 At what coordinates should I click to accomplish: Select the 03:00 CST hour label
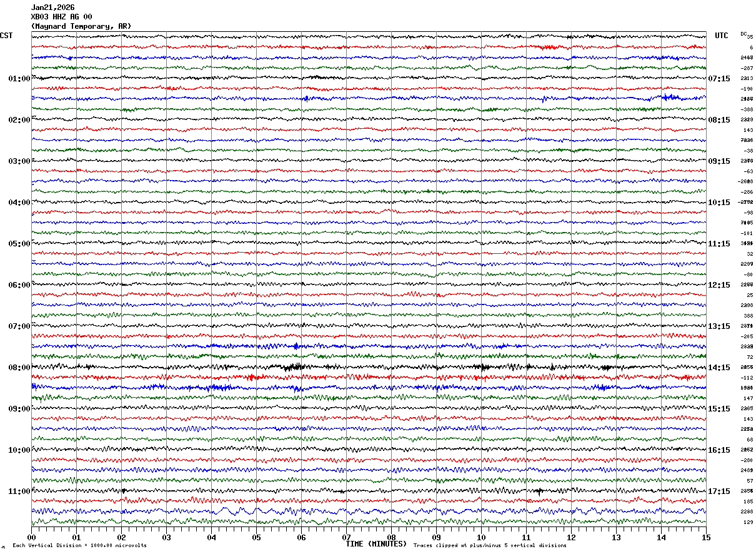pyautogui.click(x=19, y=161)
